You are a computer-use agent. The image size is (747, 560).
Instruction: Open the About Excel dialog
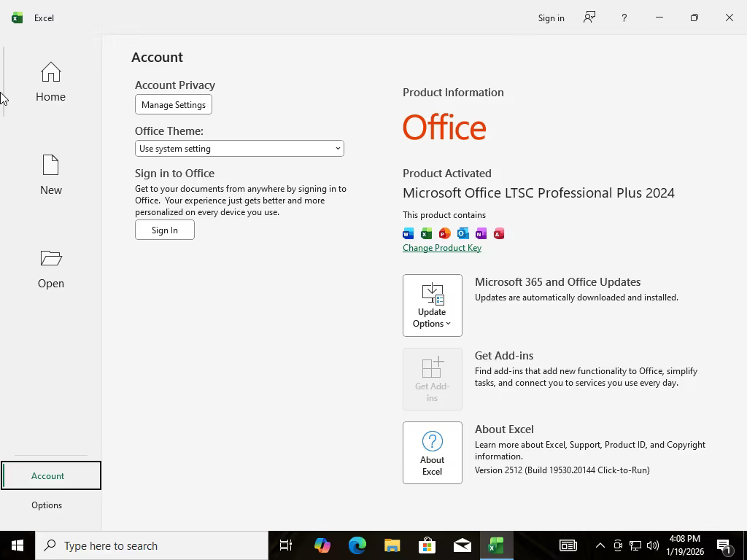pos(432,452)
